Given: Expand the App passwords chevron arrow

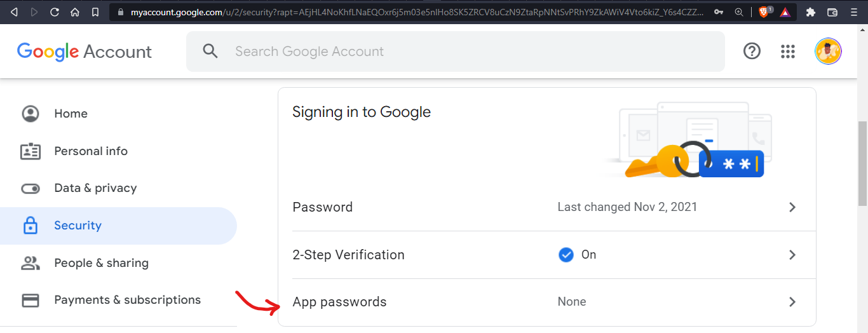Looking at the screenshot, I should pos(792,302).
